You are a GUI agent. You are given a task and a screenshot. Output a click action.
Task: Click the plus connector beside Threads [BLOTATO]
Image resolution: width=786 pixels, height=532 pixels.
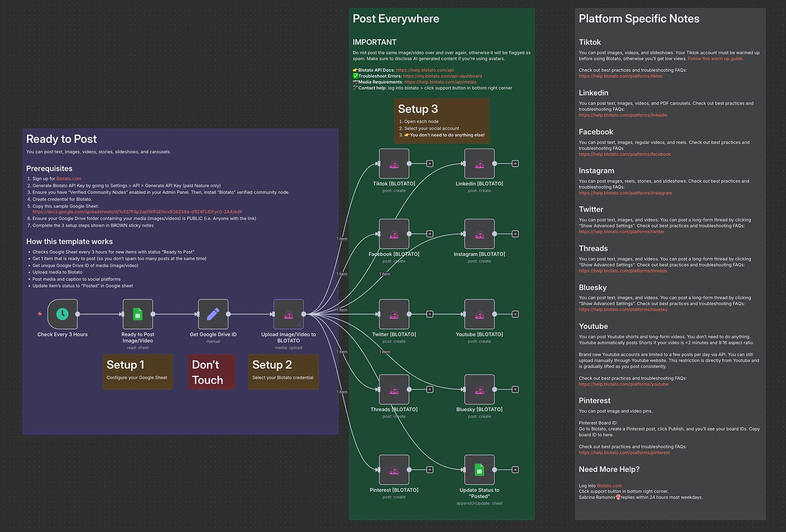click(430, 389)
